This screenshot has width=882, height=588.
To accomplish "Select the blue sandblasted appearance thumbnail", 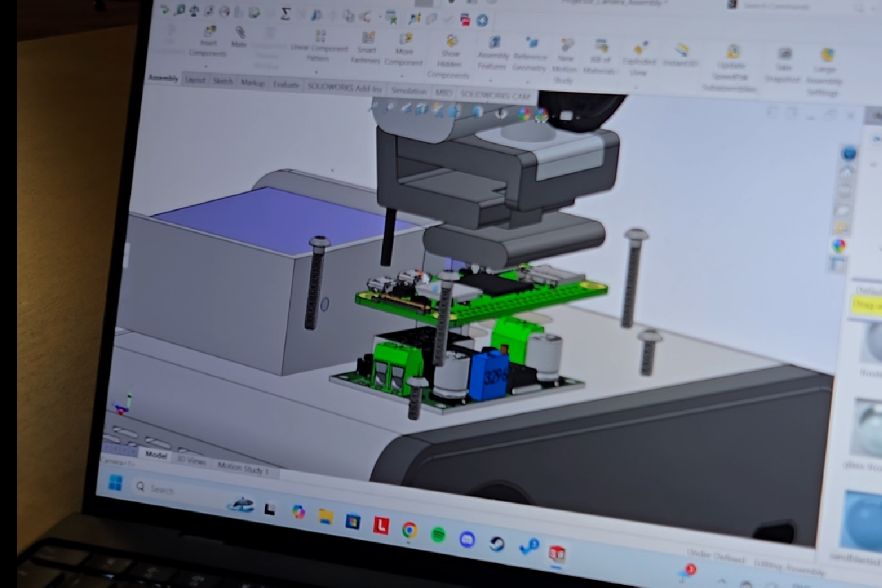I will coord(864,520).
